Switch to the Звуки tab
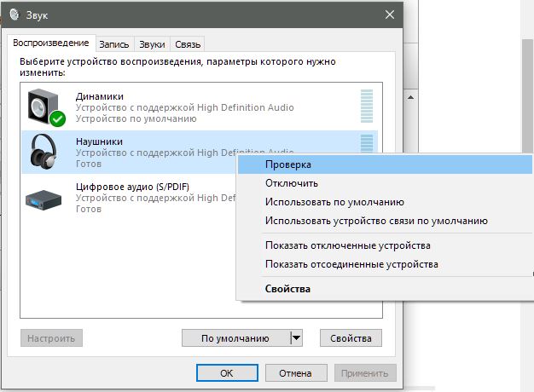The height and width of the screenshot is (392, 534). click(x=152, y=44)
